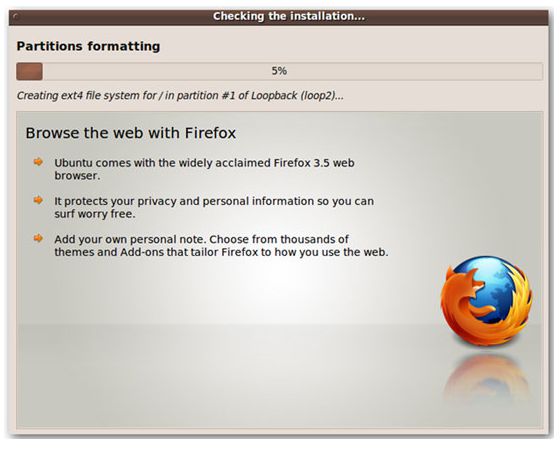560x449 pixels.
Task: Click the orange arrow beside "Add your own personal note"
Action: pyautogui.click(x=38, y=238)
